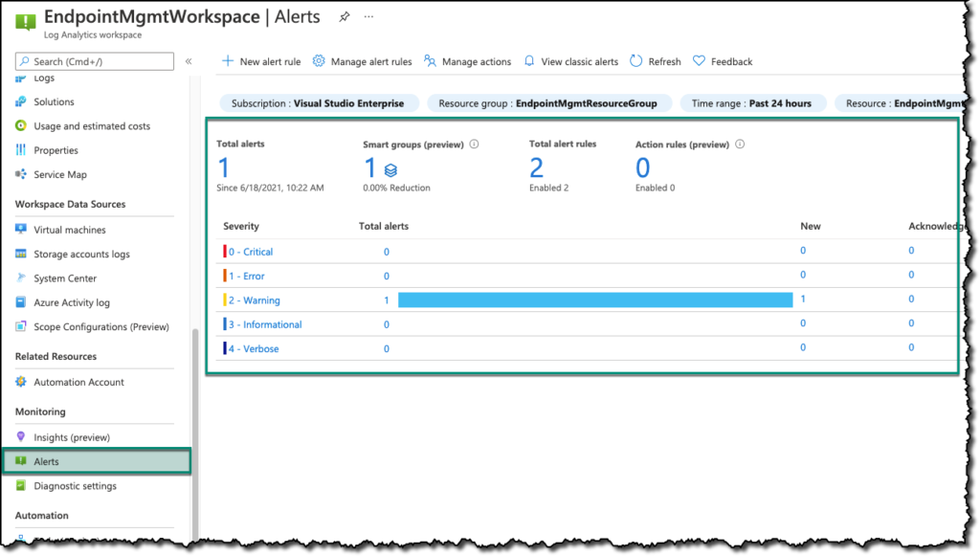Click the New alert rule plus icon
The width and height of the screenshot is (980, 556).
point(228,60)
